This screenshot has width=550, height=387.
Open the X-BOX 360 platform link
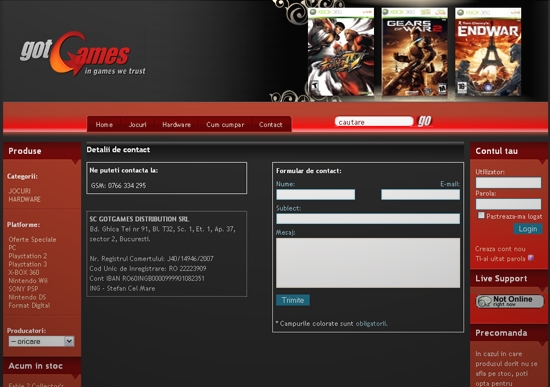pyautogui.click(x=24, y=272)
